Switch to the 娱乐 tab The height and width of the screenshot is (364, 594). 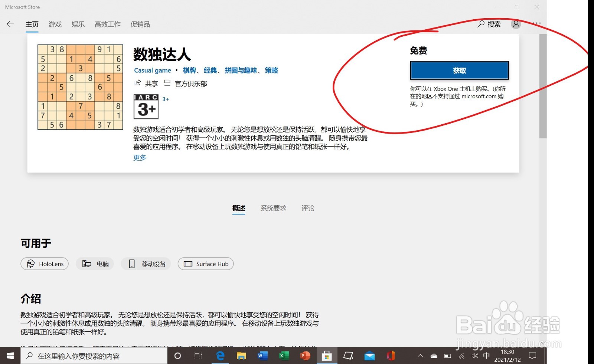tap(78, 24)
